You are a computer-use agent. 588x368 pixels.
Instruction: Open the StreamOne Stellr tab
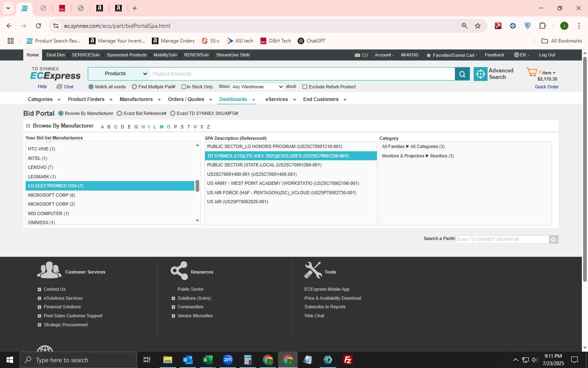[x=233, y=55]
